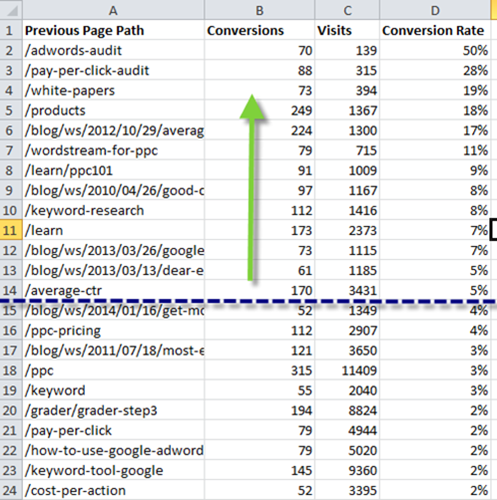Select row 11 header

pos(11,230)
